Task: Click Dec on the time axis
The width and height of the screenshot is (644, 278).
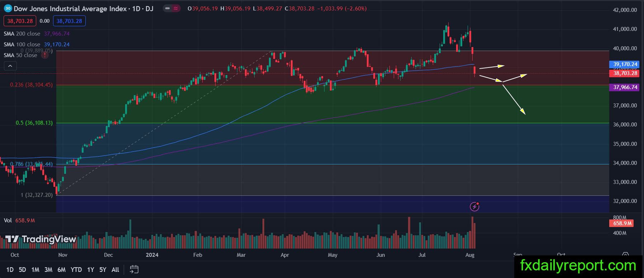Action: (108, 255)
